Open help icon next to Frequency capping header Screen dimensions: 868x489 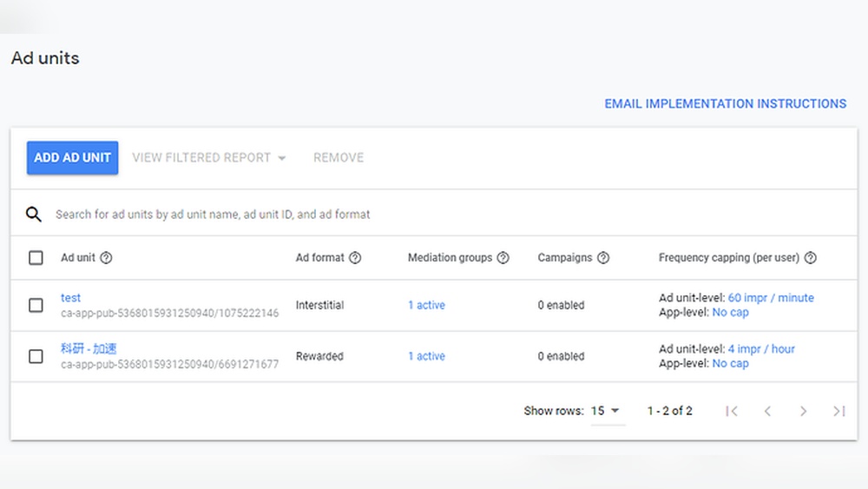pos(811,257)
